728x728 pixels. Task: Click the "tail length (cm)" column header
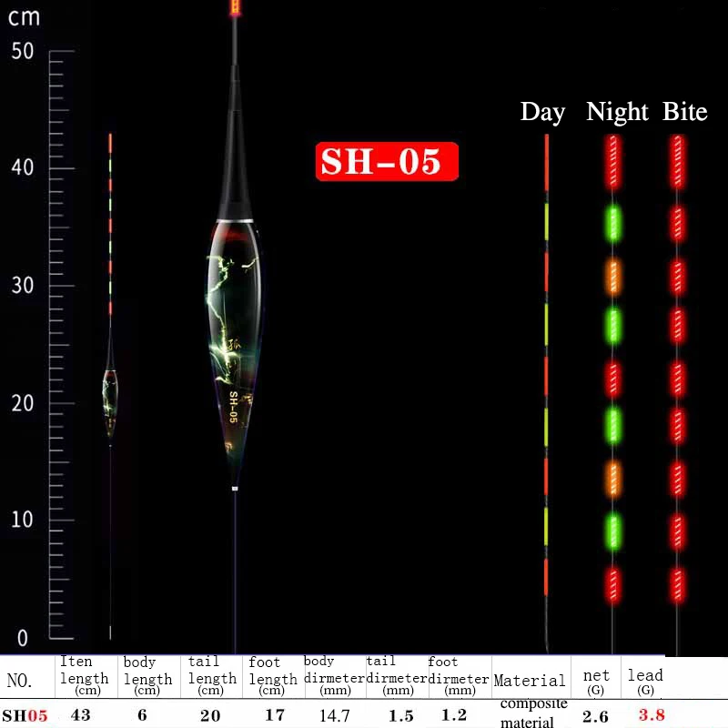[x=212, y=676]
